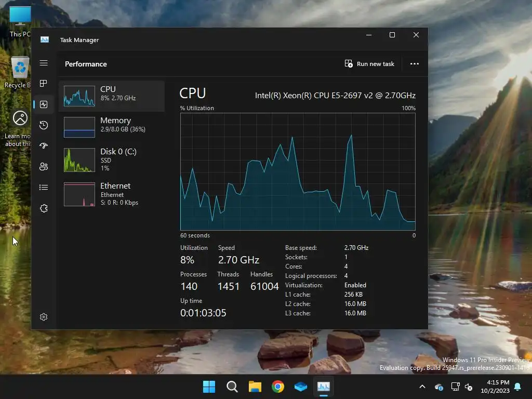Open the Services puzzle icon in sidebar
Screen dimensions: 532x399
(44, 208)
